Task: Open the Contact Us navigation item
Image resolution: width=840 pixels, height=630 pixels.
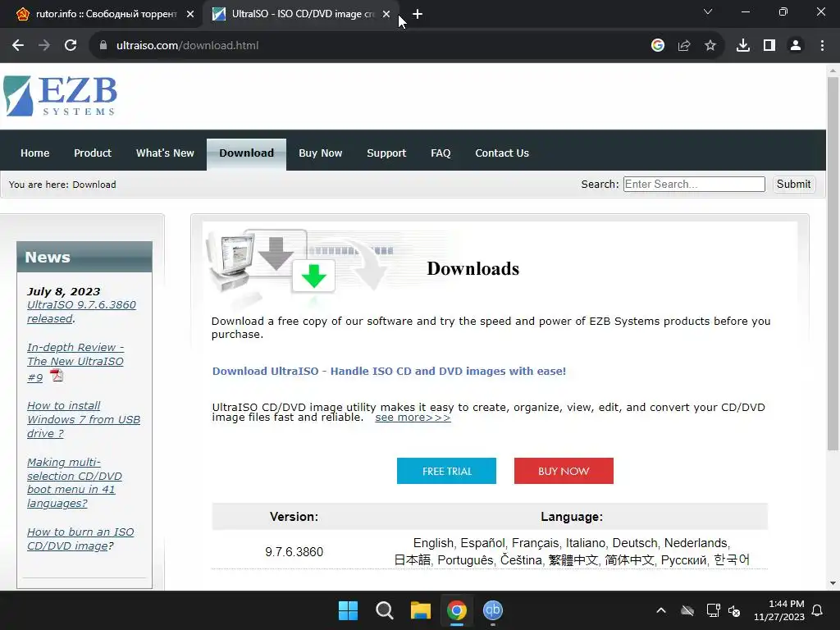Action: (x=502, y=153)
